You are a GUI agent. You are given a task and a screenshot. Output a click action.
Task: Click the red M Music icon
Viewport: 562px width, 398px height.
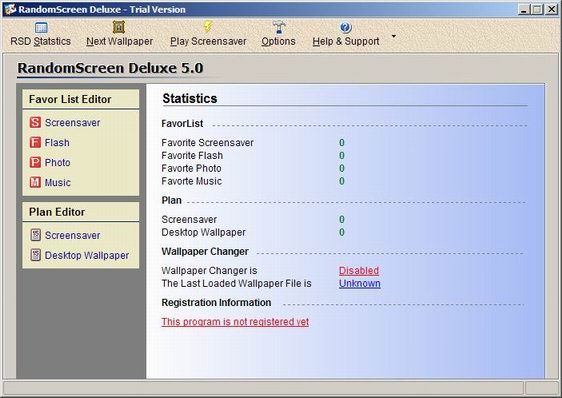coord(35,182)
